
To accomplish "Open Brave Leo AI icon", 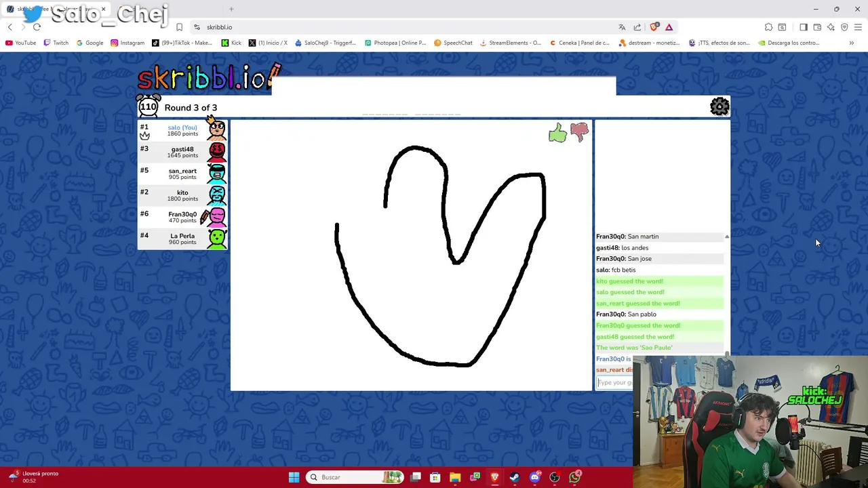I will tap(831, 27).
